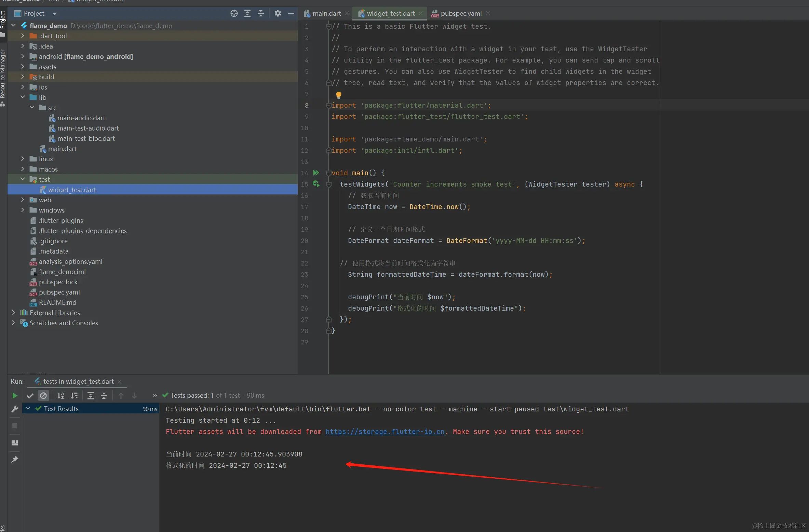Click run gutter icon beside void main
The height and width of the screenshot is (532, 809).
tap(316, 173)
